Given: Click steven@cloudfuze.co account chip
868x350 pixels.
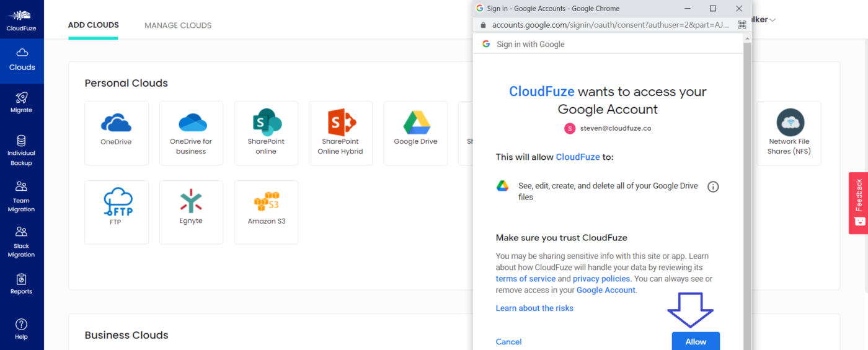Looking at the screenshot, I should (608, 128).
